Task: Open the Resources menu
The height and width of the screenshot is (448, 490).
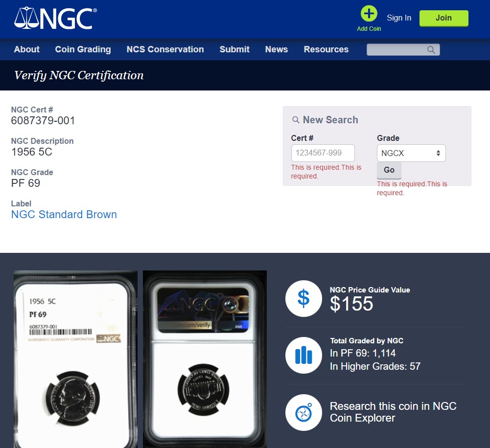Action: tap(326, 49)
